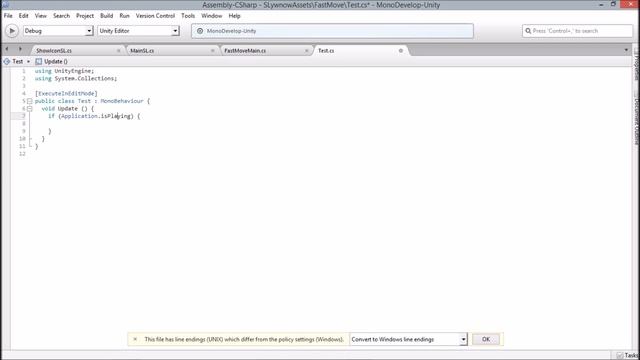Open the Help menu

[x=234, y=16]
